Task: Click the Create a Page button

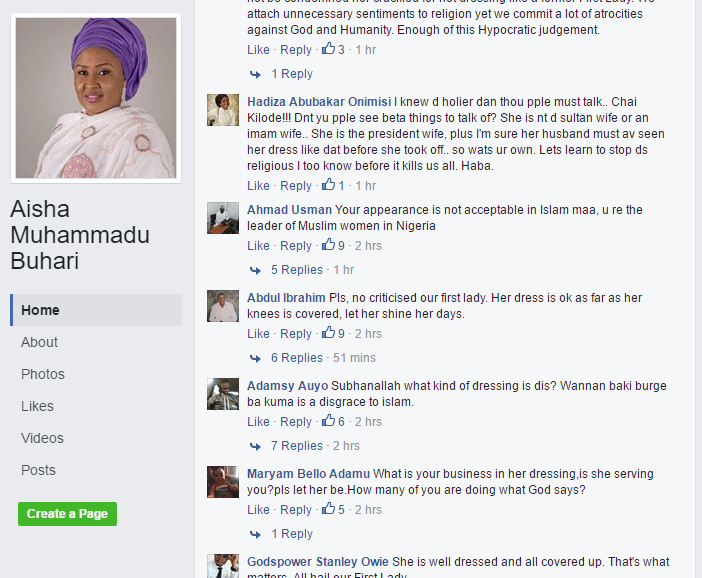Action: coord(68,514)
